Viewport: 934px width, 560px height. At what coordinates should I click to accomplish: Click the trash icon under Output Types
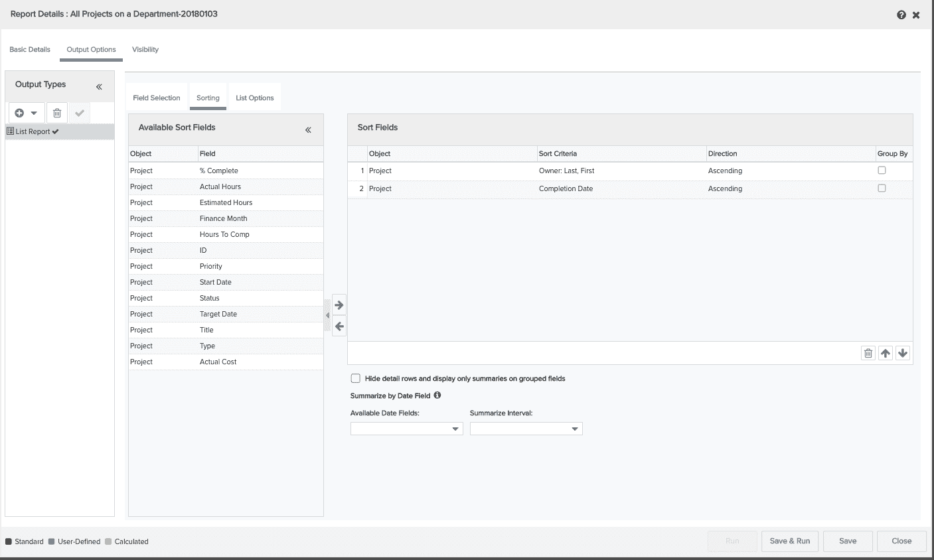click(57, 113)
